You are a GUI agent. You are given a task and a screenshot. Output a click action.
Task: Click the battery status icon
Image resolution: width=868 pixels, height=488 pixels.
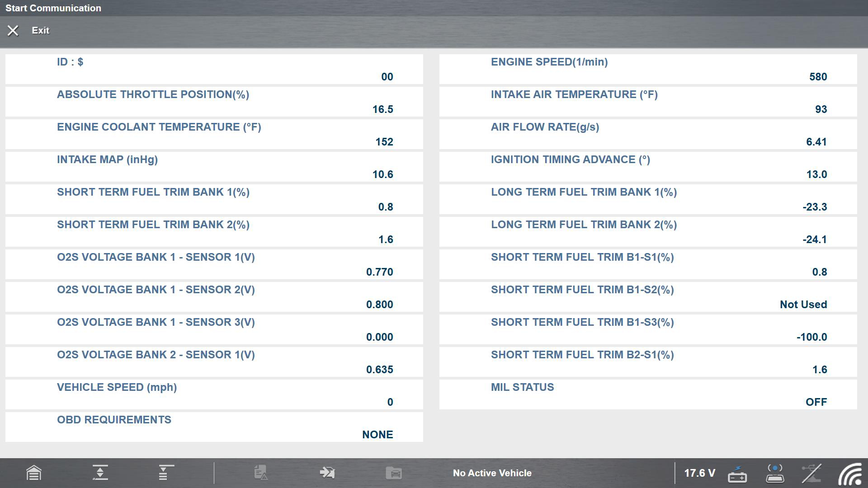pyautogui.click(x=737, y=474)
